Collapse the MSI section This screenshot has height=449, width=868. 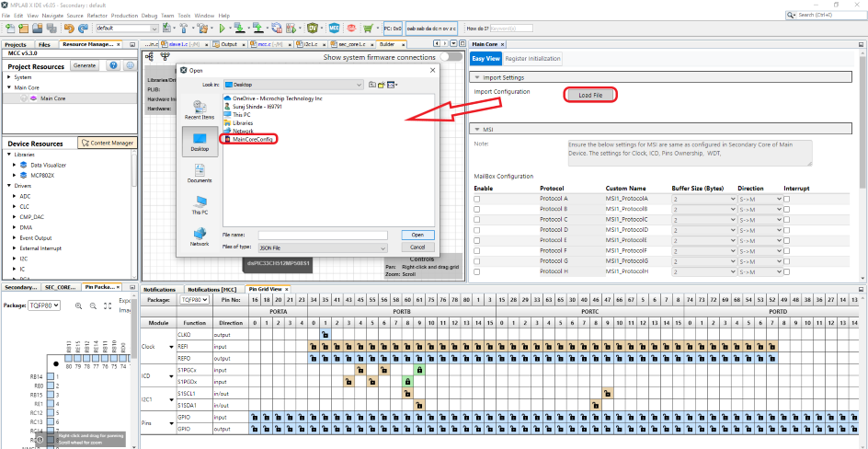click(x=477, y=129)
